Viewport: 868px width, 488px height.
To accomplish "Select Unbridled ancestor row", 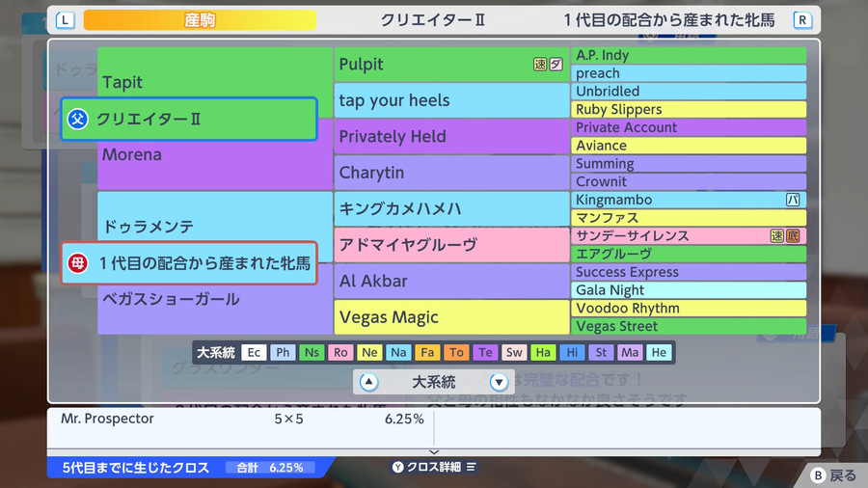I will pos(689,92).
